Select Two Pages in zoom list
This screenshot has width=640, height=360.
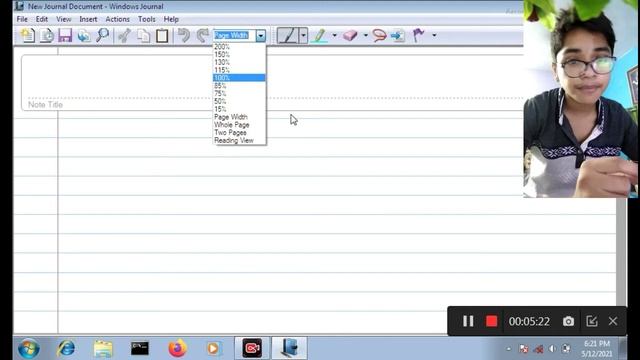(239, 133)
